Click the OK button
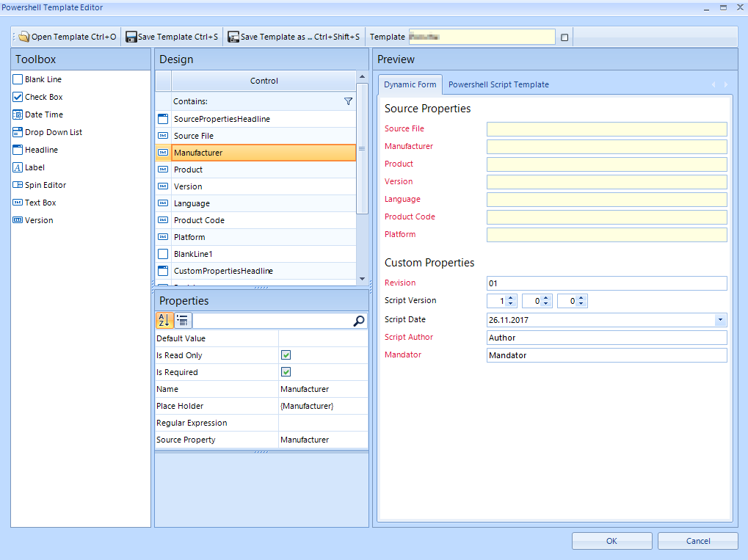Viewport: 748px width, 560px height. [611, 541]
